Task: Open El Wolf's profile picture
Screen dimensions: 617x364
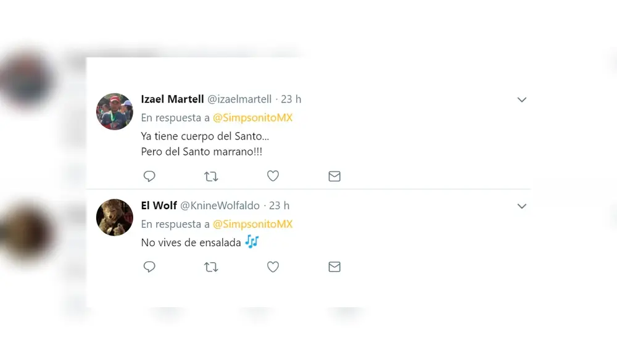Action: click(115, 218)
